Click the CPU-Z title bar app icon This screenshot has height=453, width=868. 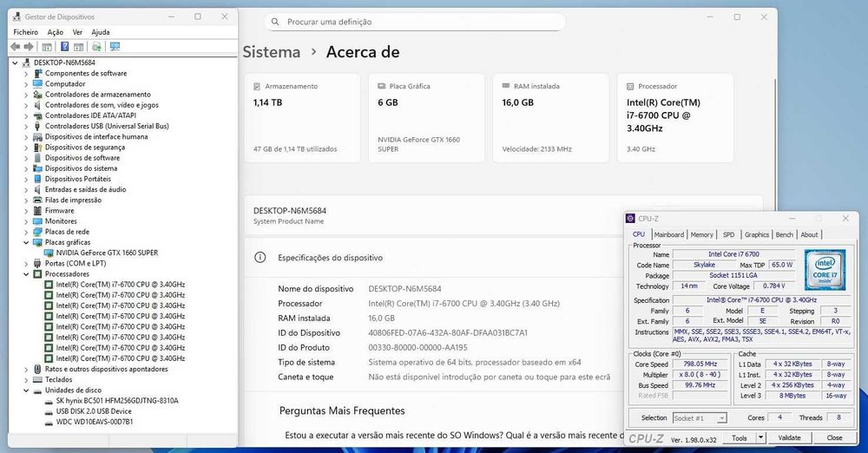coord(630,218)
